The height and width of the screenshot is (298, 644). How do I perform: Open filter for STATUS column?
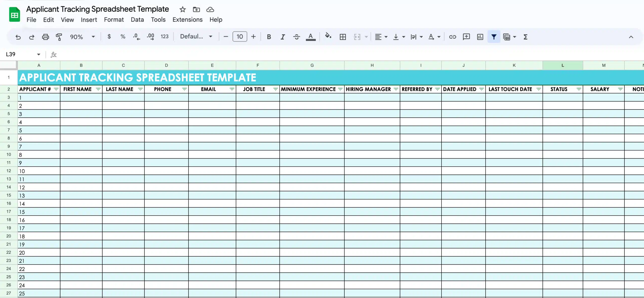[579, 89]
